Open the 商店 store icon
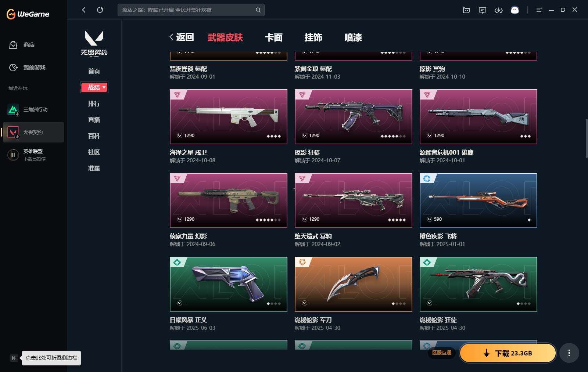 pyautogui.click(x=13, y=45)
